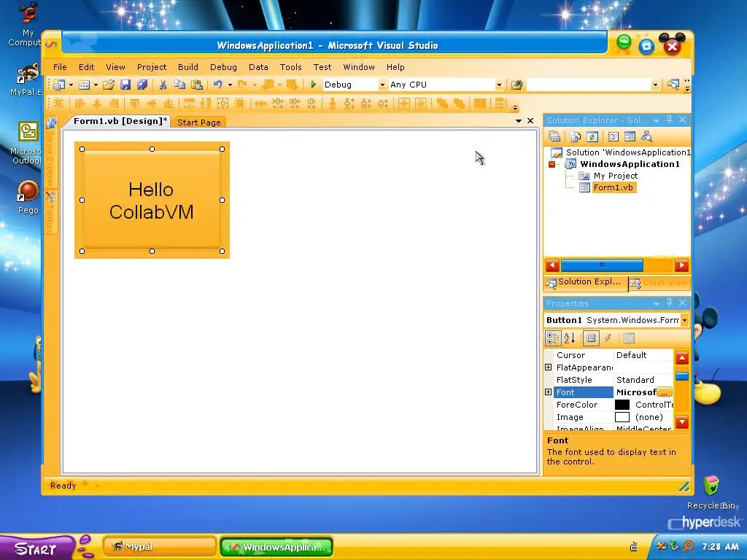Open the Toolbox side tab
Screen dimensions: 747x560
(50, 212)
